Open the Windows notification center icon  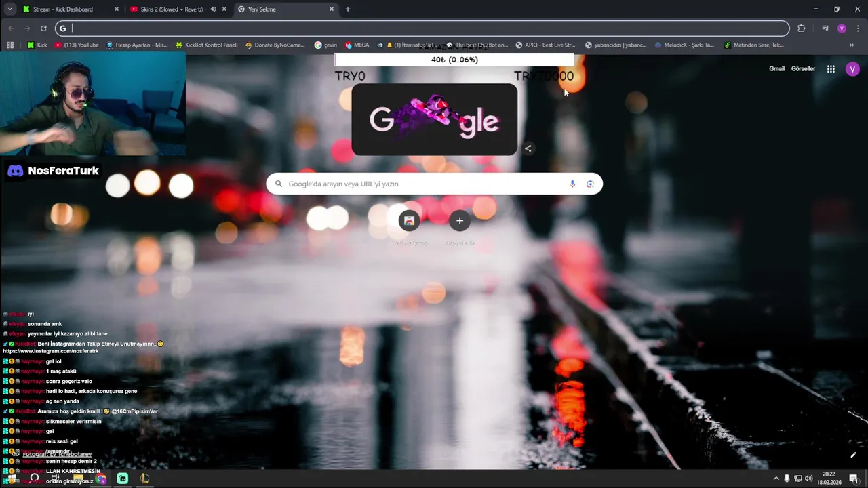pos(853,479)
